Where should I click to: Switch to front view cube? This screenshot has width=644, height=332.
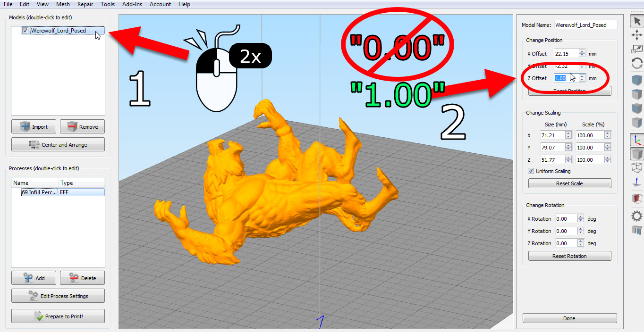click(x=636, y=108)
